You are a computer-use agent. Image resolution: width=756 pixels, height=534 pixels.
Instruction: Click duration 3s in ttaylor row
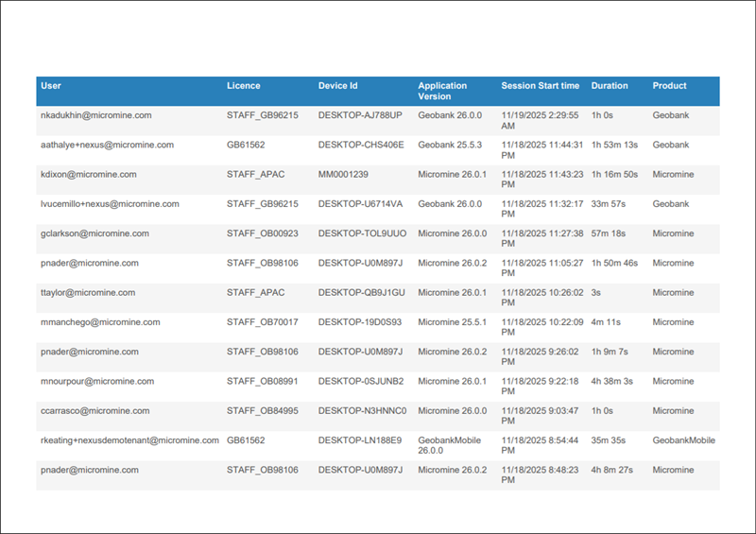596,292
